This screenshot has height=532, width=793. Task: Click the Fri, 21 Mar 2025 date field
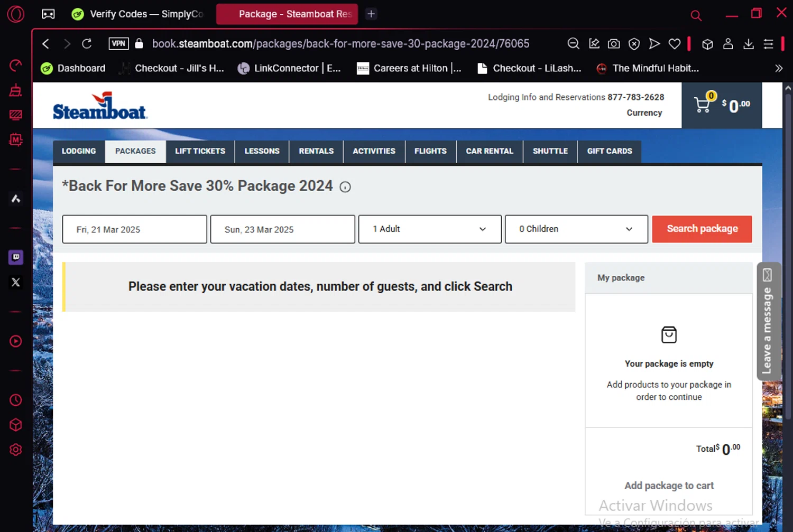pyautogui.click(x=135, y=229)
